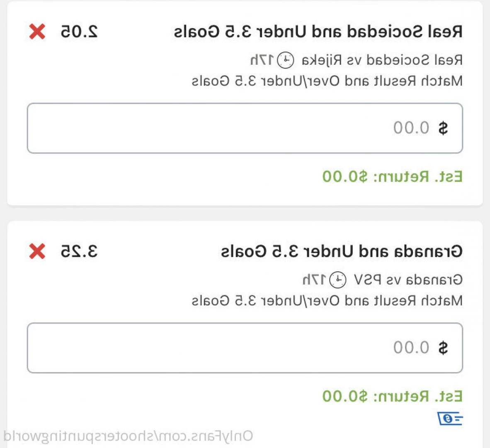Open the blue bonus cash icon
The height and width of the screenshot is (448, 490).
click(450, 418)
